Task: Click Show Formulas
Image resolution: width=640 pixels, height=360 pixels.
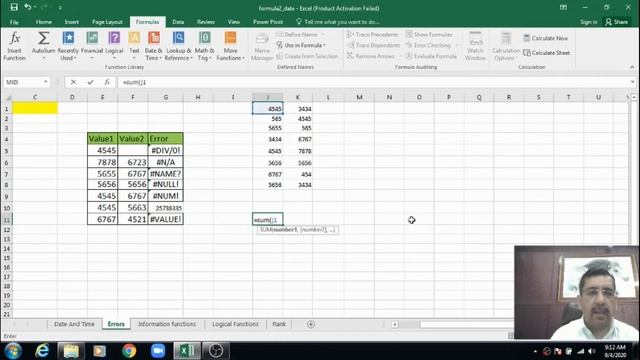Action: [x=429, y=35]
